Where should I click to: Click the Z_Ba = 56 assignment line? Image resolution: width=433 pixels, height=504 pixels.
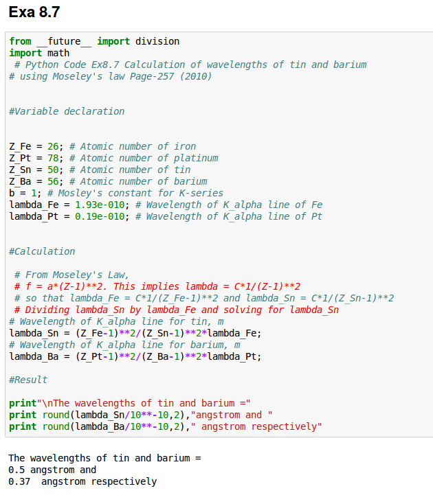pyautogui.click(x=108, y=181)
